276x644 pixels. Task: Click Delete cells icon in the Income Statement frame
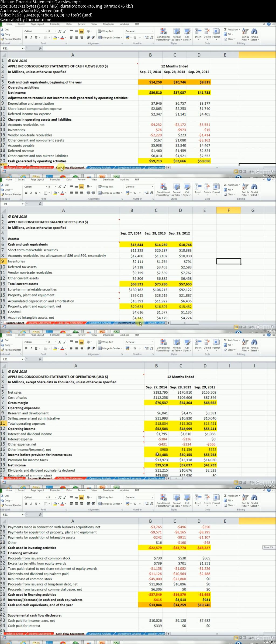coord(207,342)
